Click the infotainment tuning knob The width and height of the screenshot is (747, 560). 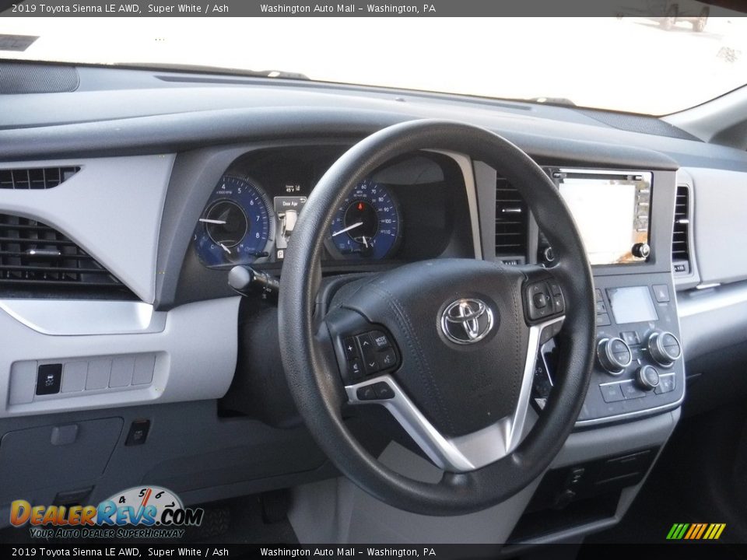[x=640, y=250]
